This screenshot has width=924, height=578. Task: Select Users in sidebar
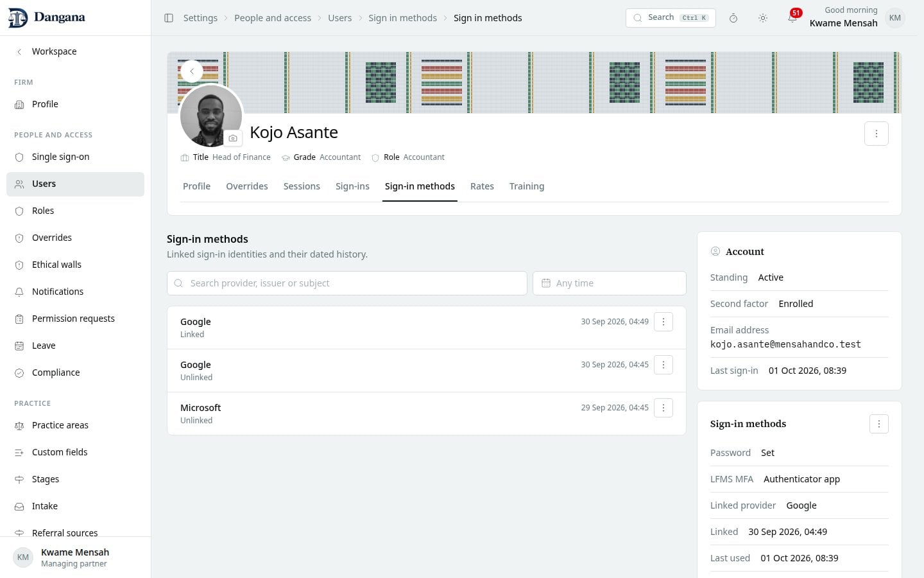tap(75, 184)
